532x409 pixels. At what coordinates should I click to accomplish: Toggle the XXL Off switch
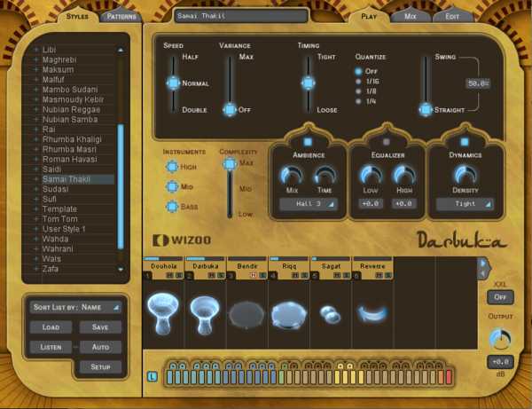click(x=499, y=296)
